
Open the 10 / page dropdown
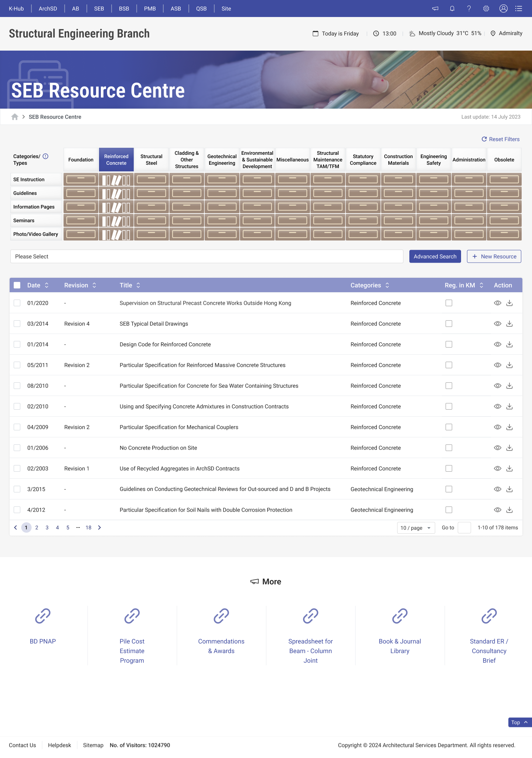(416, 528)
